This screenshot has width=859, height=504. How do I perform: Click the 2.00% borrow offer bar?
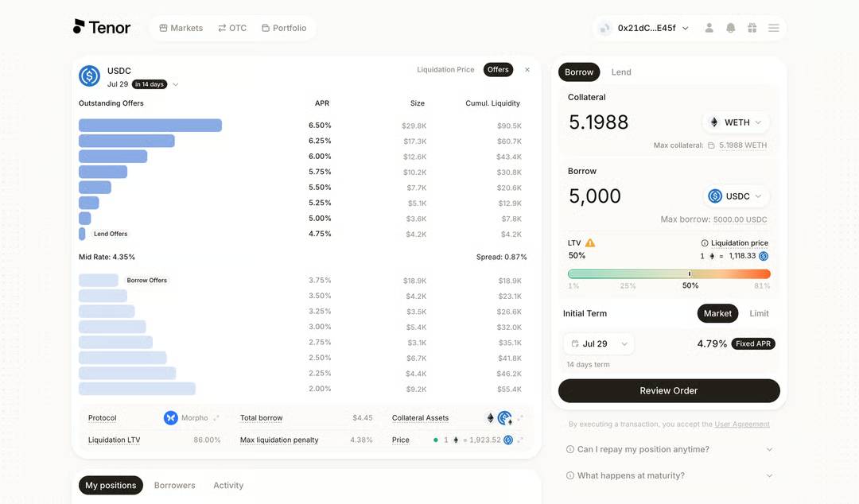(137, 389)
